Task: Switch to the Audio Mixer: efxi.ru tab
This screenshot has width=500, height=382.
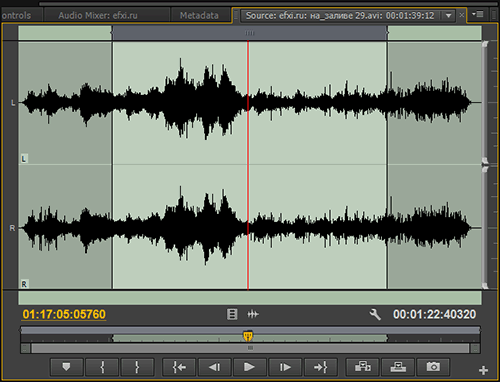Action: (98, 15)
